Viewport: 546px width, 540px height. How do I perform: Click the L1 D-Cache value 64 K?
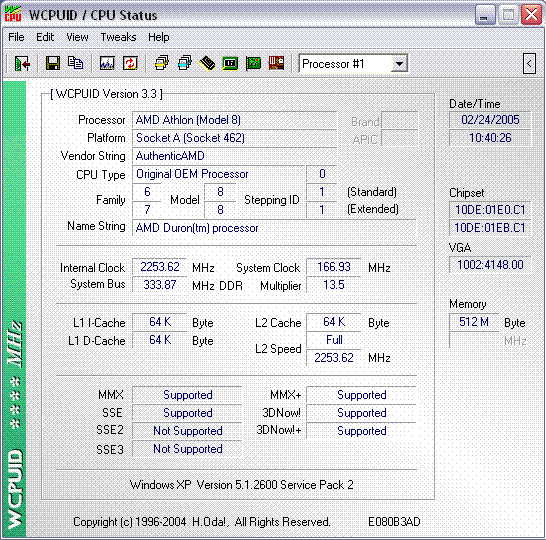[x=160, y=340]
